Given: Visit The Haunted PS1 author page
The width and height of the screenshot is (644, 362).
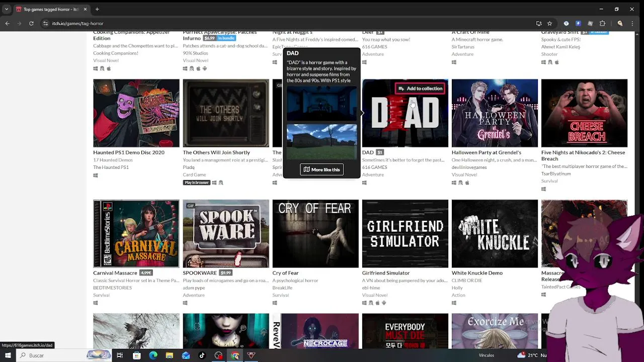Looking at the screenshot, I should (x=111, y=167).
